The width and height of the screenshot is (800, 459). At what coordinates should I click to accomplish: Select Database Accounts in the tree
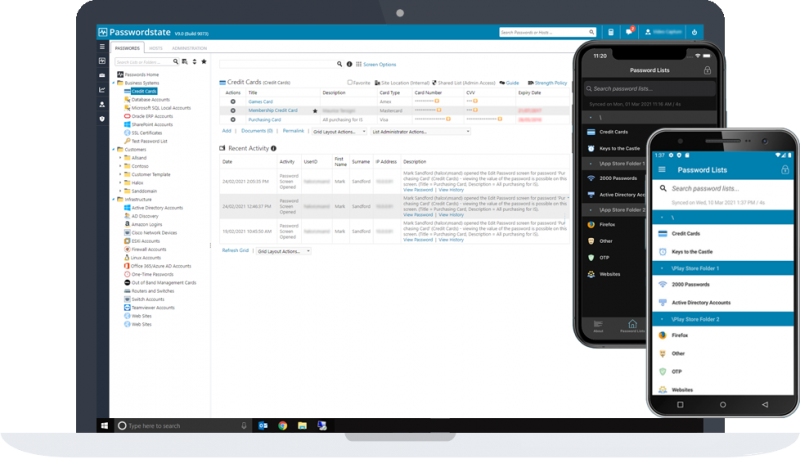(151, 100)
